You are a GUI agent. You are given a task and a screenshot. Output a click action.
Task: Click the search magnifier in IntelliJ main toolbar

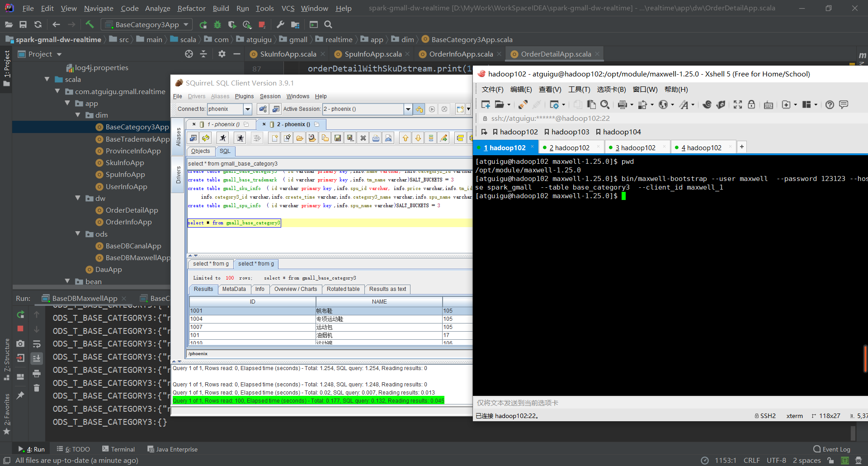click(x=328, y=24)
